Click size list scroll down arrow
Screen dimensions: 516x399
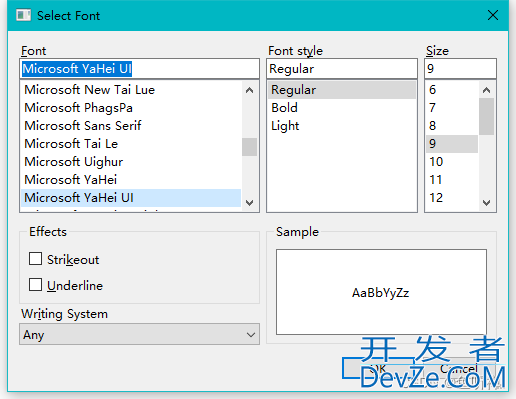[x=486, y=202]
